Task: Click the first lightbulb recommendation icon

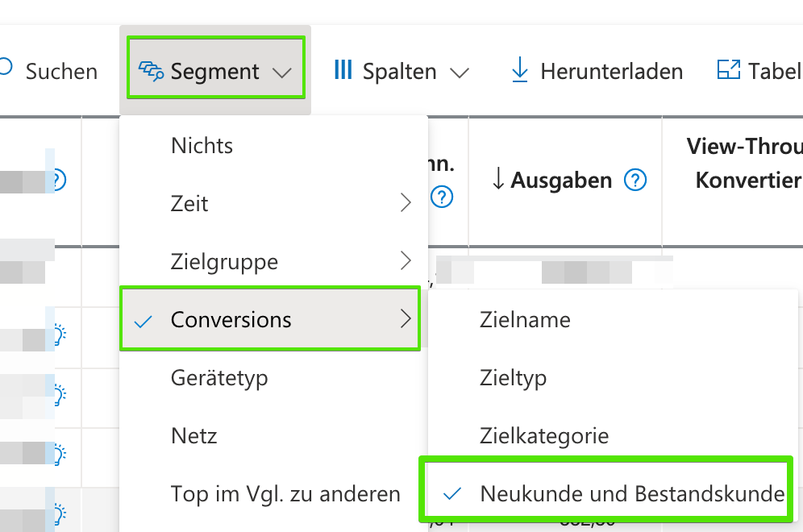Action: pos(58,334)
